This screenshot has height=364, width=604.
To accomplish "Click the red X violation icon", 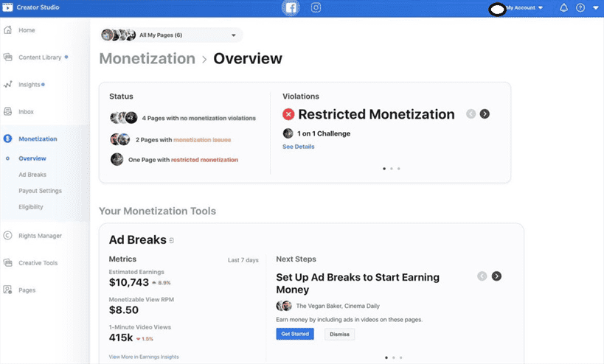I will [x=288, y=114].
